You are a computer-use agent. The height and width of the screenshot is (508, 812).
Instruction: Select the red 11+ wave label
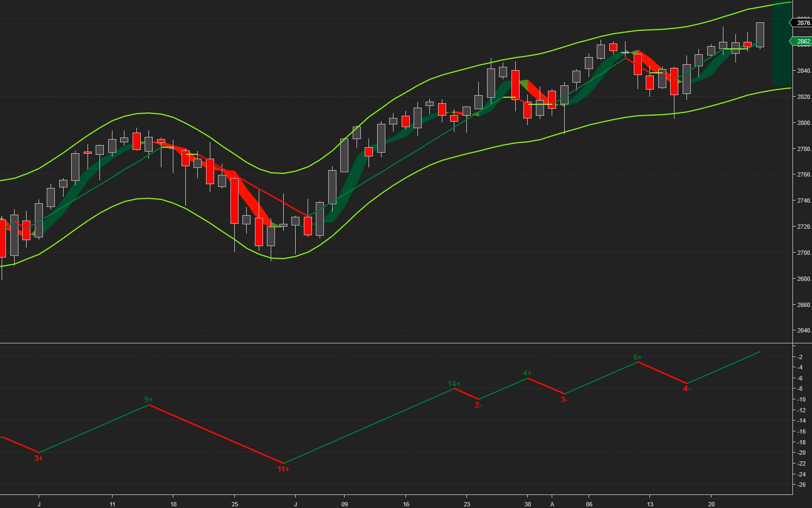tap(284, 469)
